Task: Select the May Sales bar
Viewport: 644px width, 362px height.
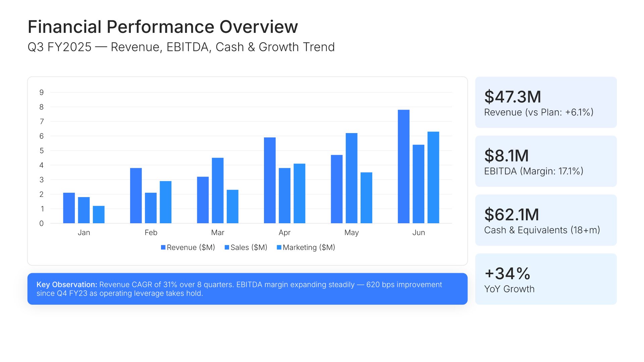Action: click(x=352, y=178)
